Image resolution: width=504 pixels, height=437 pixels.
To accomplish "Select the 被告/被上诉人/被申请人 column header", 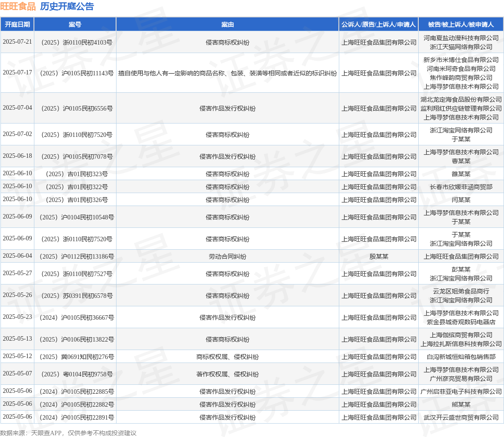I will click(x=461, y=25).
